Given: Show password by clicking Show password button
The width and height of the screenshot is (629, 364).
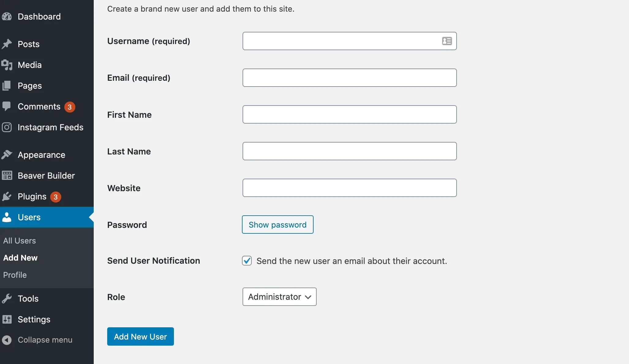Looking at the screenshot, I should click(278, 224).
